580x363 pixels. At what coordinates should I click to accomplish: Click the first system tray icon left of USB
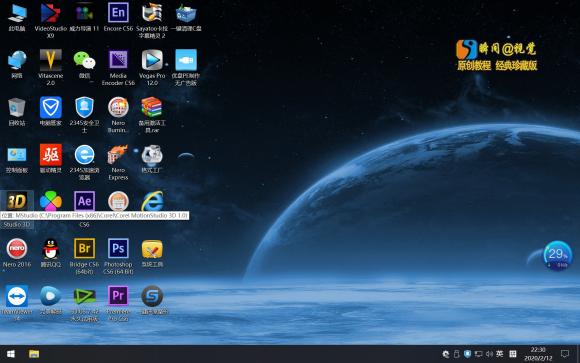click(x=445, y=354)
